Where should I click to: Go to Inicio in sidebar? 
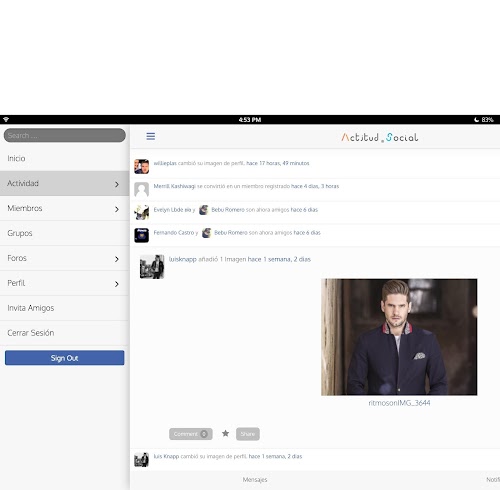[x=64, y=158]
